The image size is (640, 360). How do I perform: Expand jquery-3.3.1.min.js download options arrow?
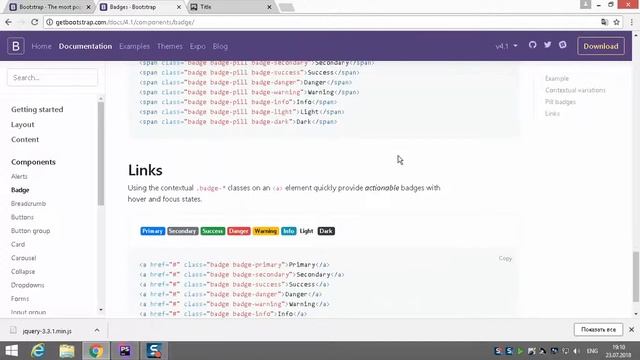[x=97, y=330]
